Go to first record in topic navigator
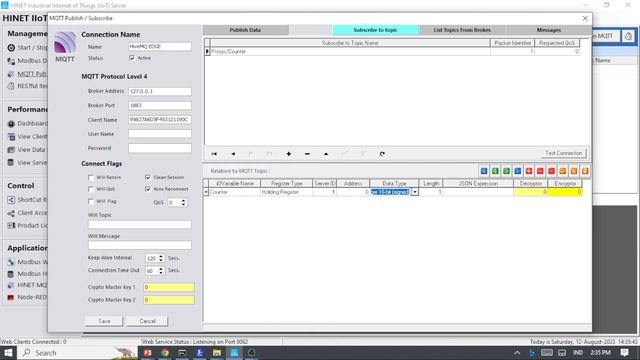The image size is (640, 360). tap(214, 154)
